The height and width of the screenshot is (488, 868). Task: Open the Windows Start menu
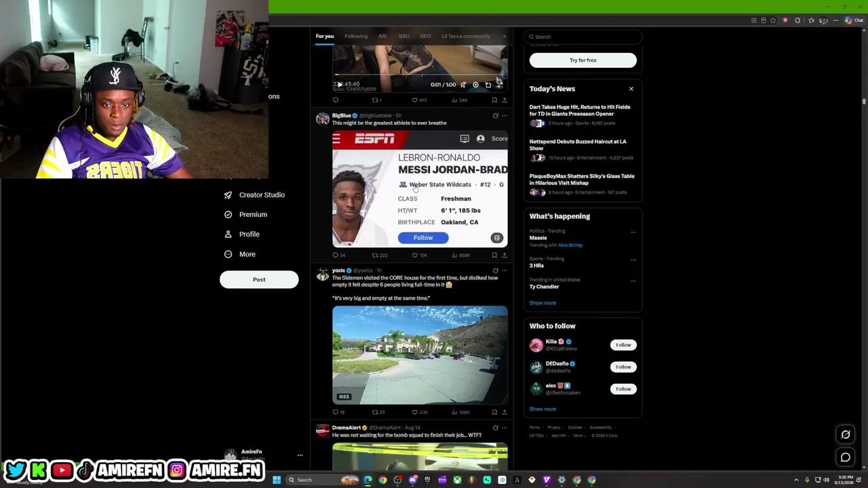(277, 480)
